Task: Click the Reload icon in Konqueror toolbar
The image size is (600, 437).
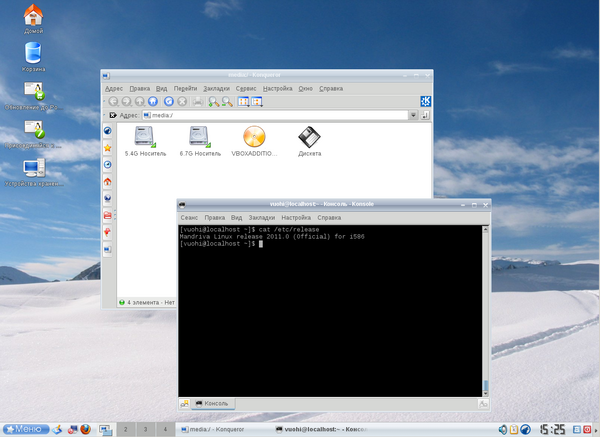Action: click(x=168, y=101)
